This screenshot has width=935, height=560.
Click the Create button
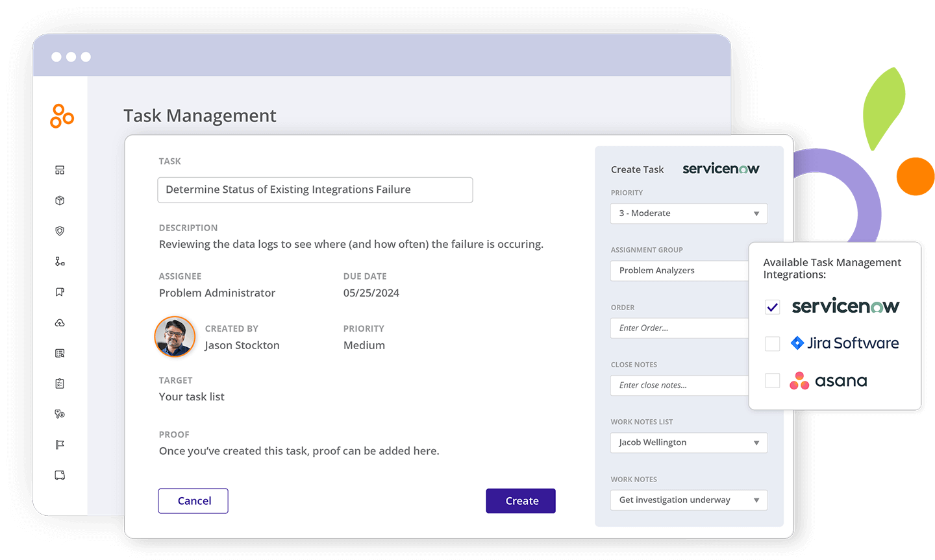pos(521,501)
